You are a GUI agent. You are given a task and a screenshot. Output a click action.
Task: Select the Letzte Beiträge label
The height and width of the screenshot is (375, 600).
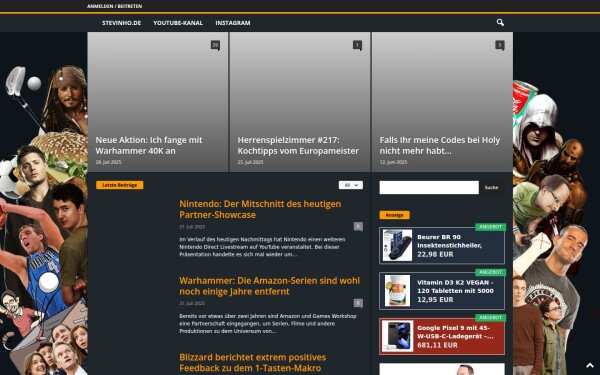(x=119, y=185)
